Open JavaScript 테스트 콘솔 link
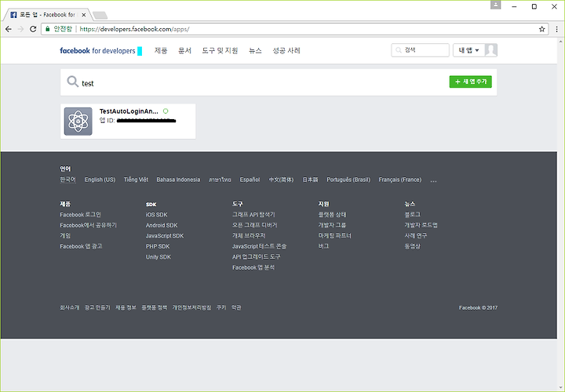This screenshot has height=392, width=565. [x=259, y=246]
